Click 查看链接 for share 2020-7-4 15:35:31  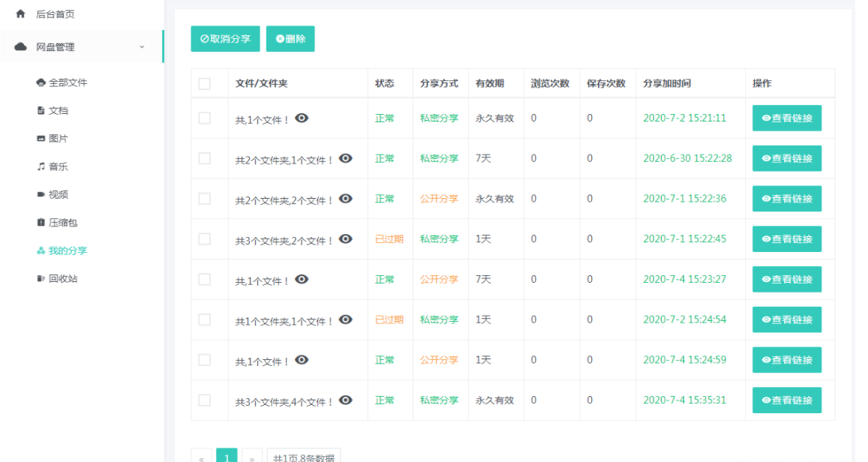[787, 400]
